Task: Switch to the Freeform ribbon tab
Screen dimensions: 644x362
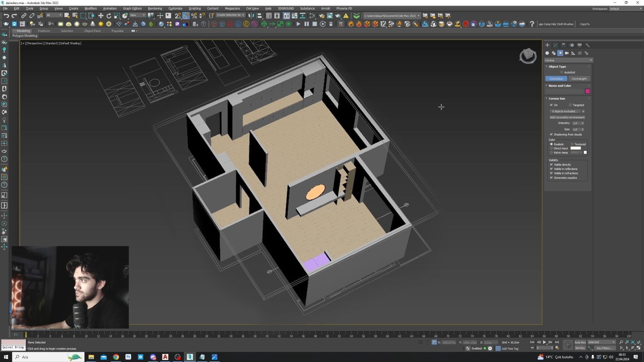Action: pyautogui.click(x=44, y=31)
